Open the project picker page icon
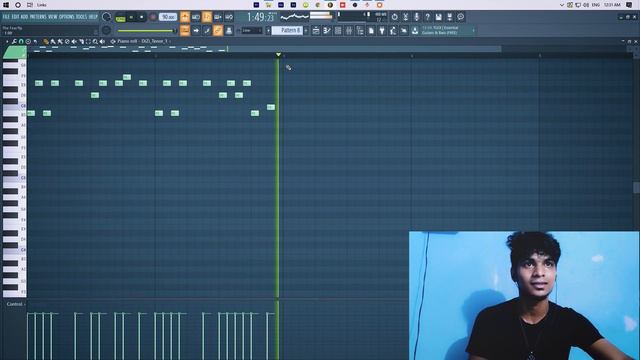The width and height of the screenshot is (640, 360). (x=371, y=31)
